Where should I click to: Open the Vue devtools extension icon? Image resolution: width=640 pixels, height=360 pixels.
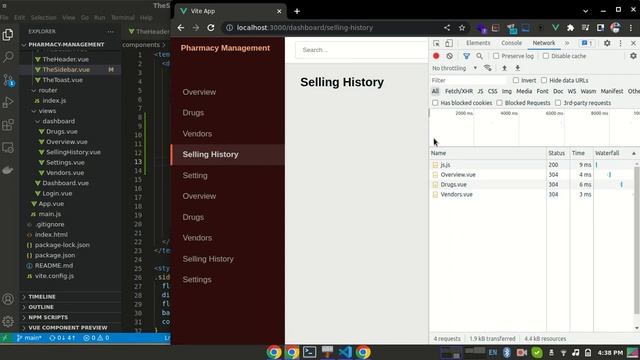[555, 28]
